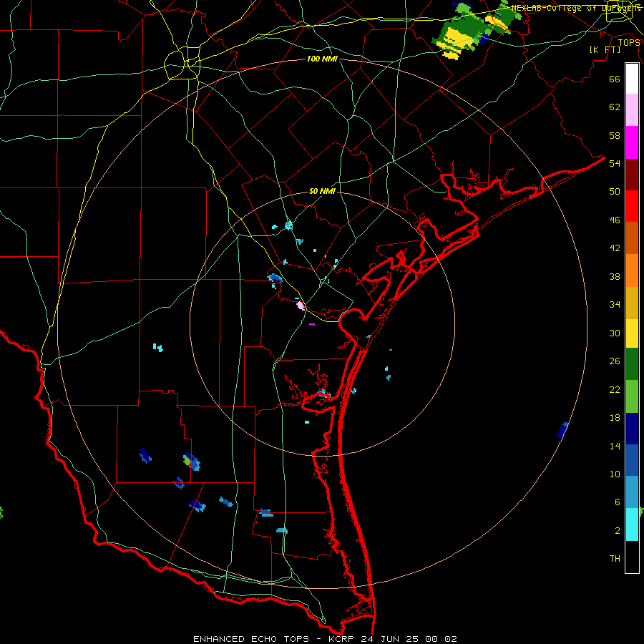This screenshot has width=644, height=644.
Task: Click the gold legend color band
Action: (x=632, y=303)
